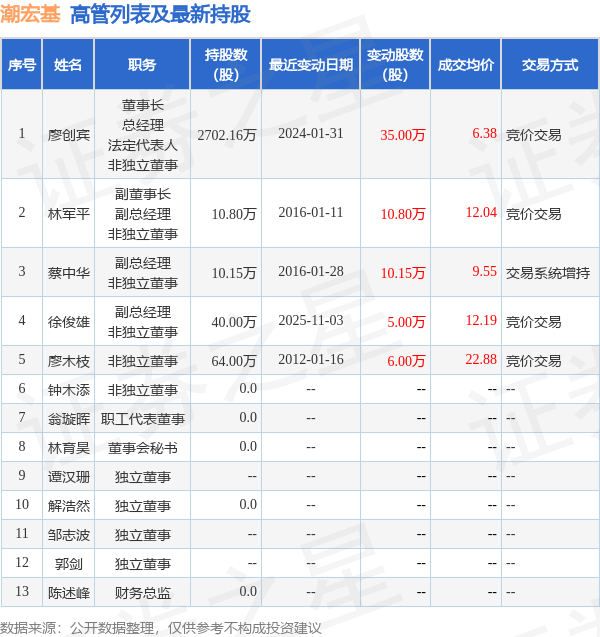Click the data source footnote text
This screenshot has height=637, width=600.
point(160,628)
